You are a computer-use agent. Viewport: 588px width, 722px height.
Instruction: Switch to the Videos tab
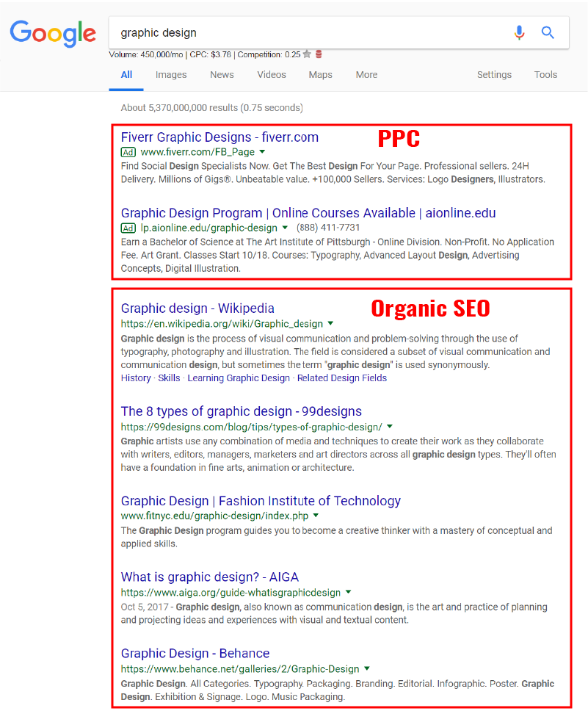point(272,75)
